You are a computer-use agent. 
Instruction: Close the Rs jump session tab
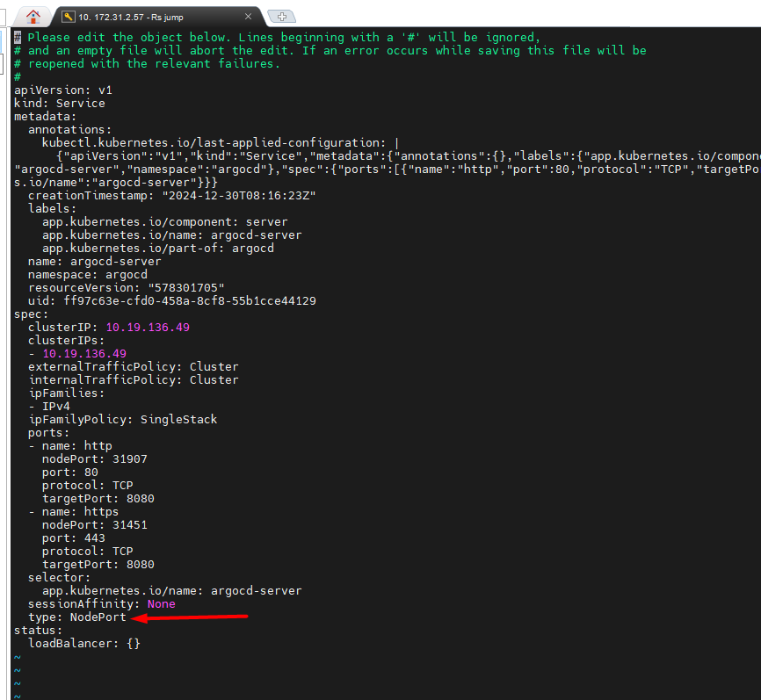click(248, 17)
